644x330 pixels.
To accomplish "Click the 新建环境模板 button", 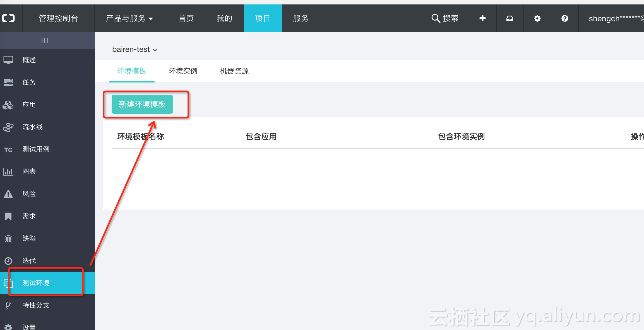I will (x=142, y=104).
